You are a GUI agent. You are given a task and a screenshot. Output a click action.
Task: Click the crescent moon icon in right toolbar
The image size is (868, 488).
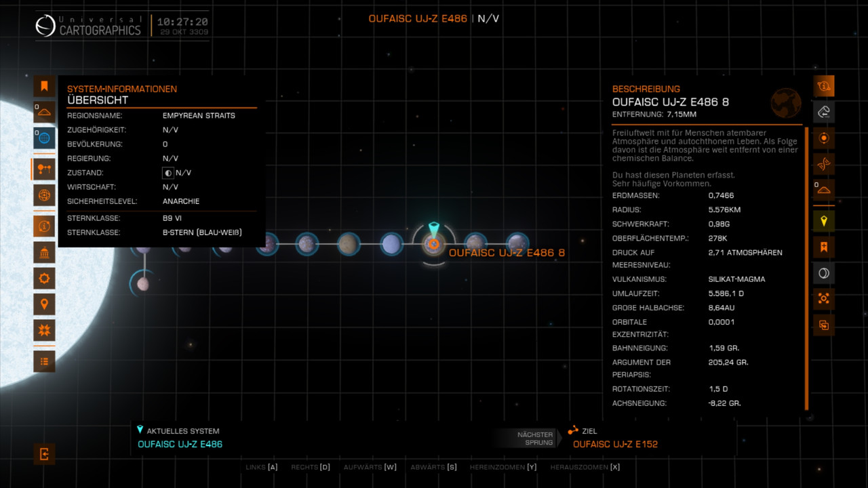(824, 272)
